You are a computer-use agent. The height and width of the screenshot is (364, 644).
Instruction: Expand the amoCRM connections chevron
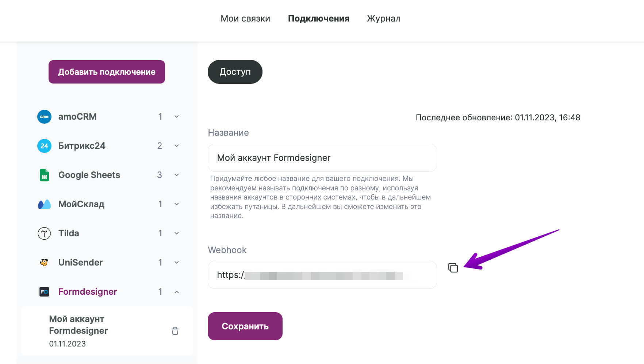[x=177, y=117]
